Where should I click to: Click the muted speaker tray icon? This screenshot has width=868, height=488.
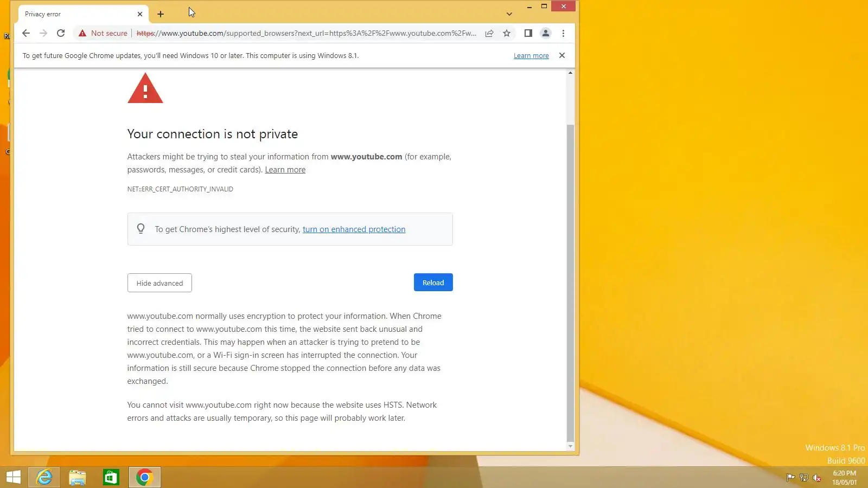[817, 478]
